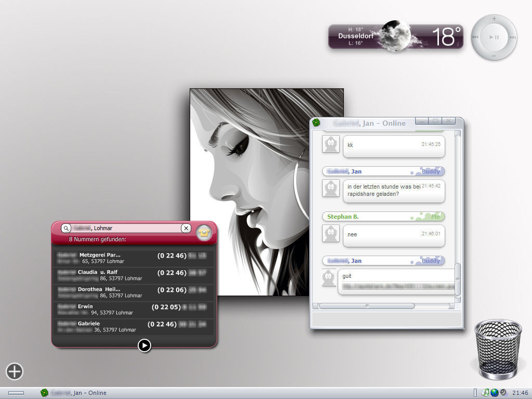Open the music note icon in the system tray
The image size is (532, 399).
[x=486, y=393]
